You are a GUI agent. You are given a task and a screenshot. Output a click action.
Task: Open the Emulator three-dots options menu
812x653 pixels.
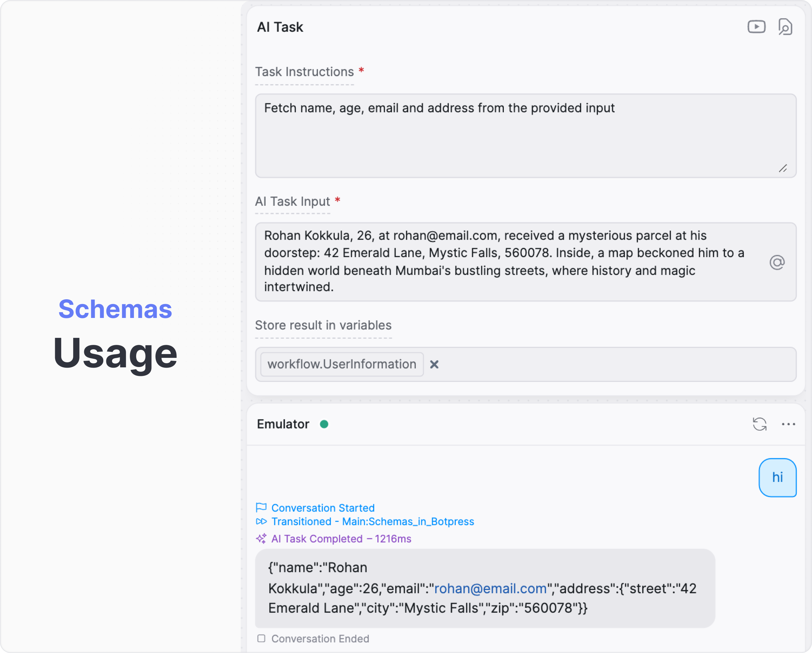tap(788, 424)
